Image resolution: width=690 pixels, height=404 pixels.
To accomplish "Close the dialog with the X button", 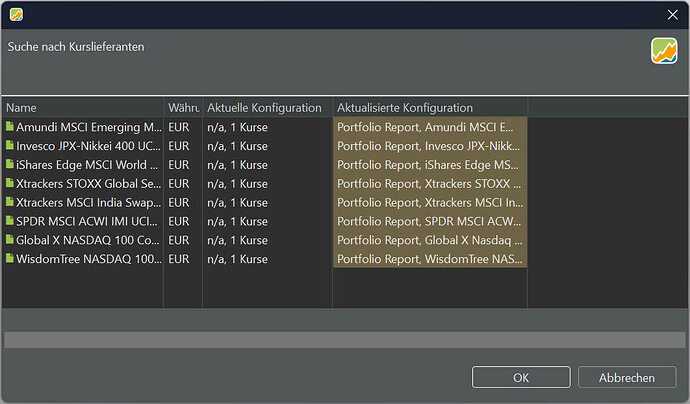I will click(x=672, y=15).
